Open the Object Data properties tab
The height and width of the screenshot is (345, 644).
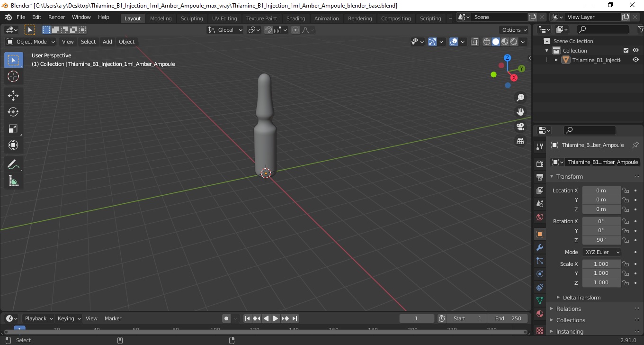click(x=540, y=300)
